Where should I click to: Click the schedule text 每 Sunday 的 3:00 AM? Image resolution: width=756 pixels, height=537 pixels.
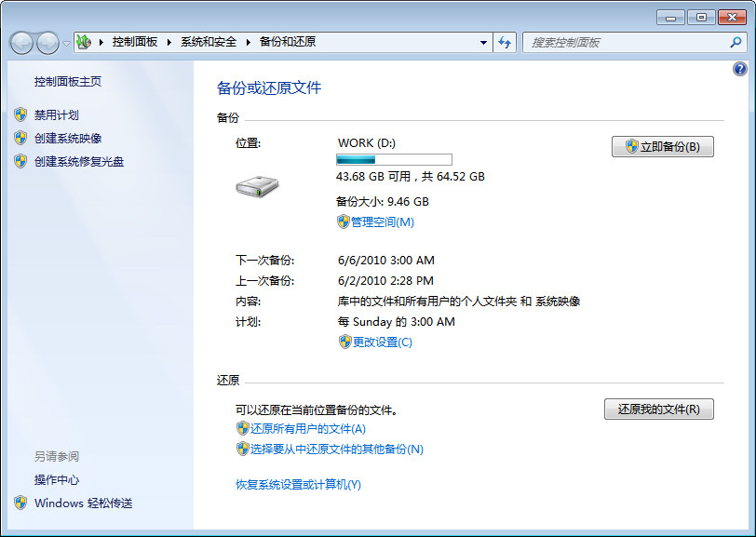point(396,321)
